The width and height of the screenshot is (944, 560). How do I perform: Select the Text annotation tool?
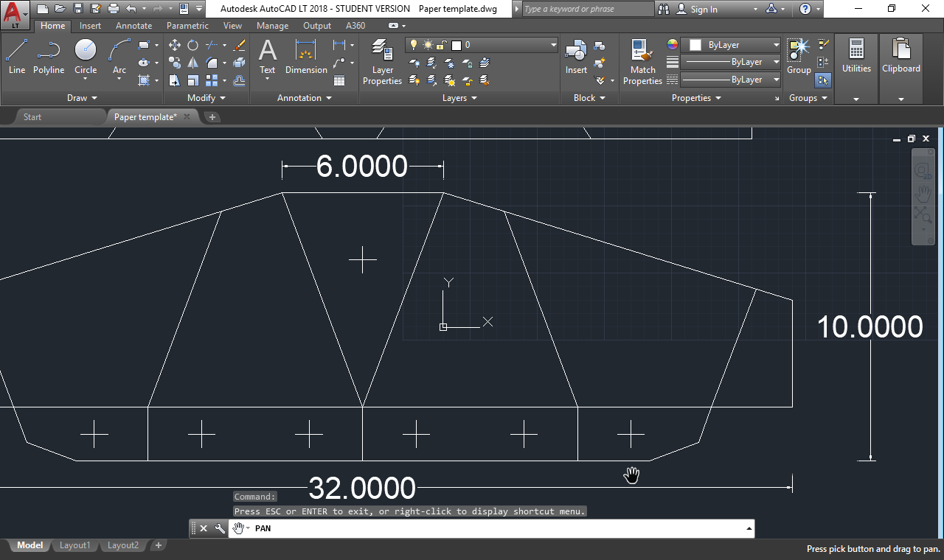pos(267,57)
